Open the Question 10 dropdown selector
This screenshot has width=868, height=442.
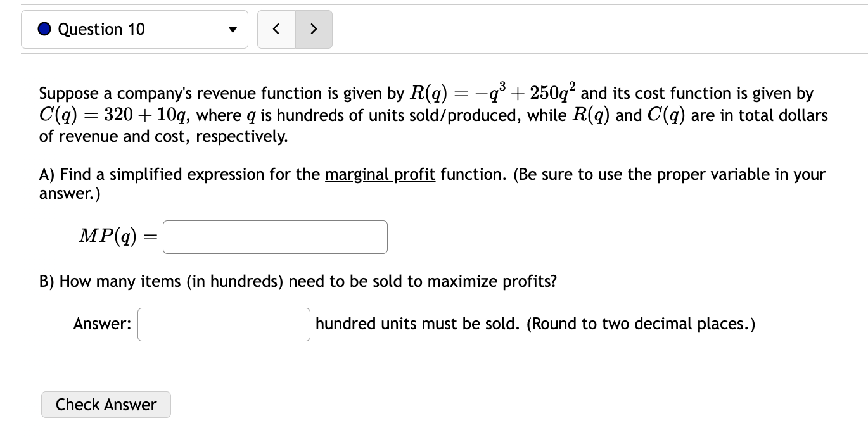(134, 29)
